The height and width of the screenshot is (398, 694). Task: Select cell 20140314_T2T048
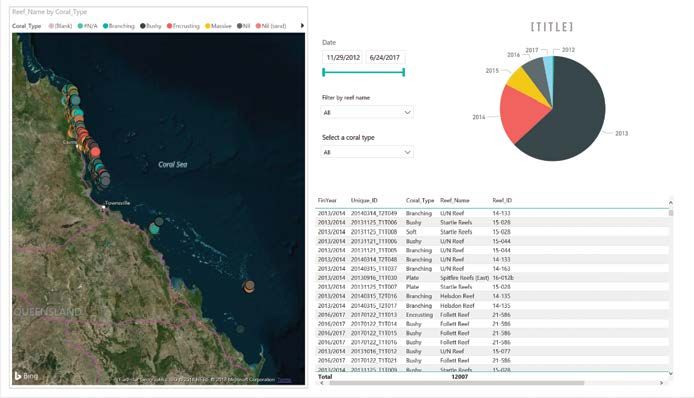[x=374, y=259]
